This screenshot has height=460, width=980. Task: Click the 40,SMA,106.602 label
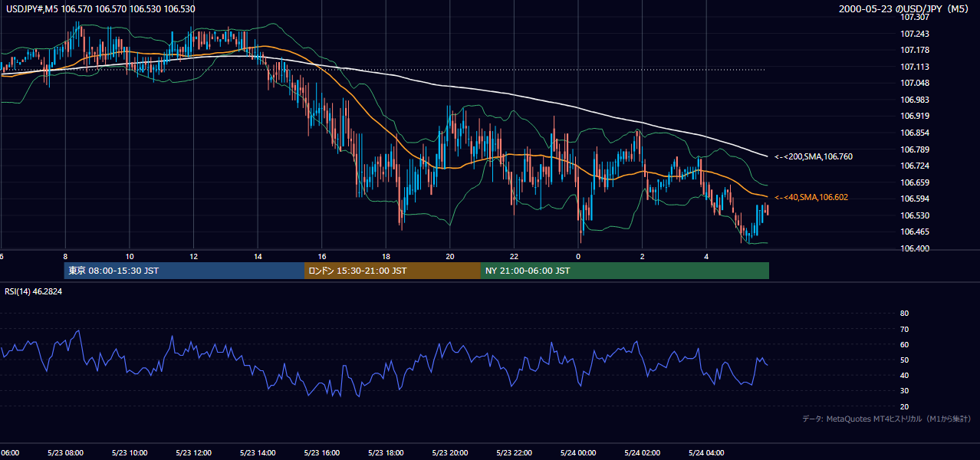[811, 197]
